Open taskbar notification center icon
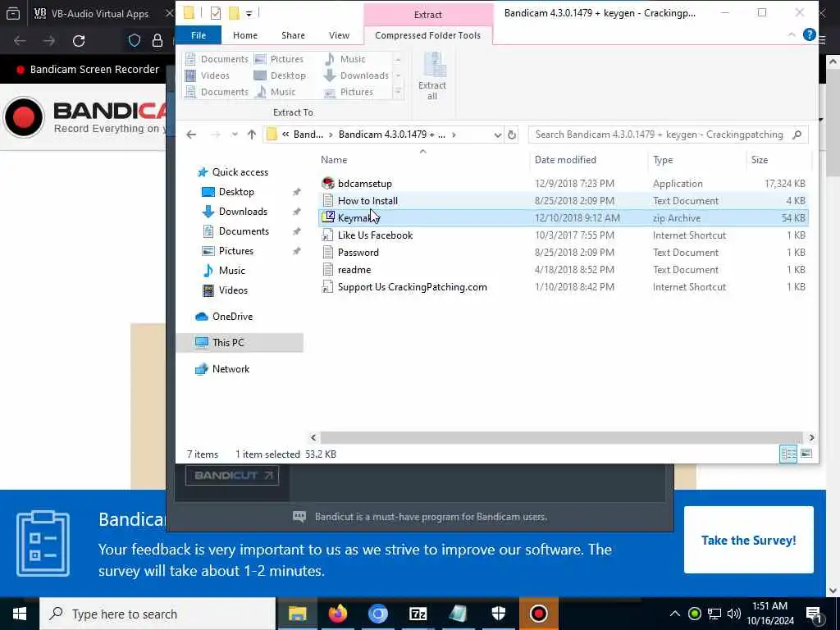 point(815,614)
